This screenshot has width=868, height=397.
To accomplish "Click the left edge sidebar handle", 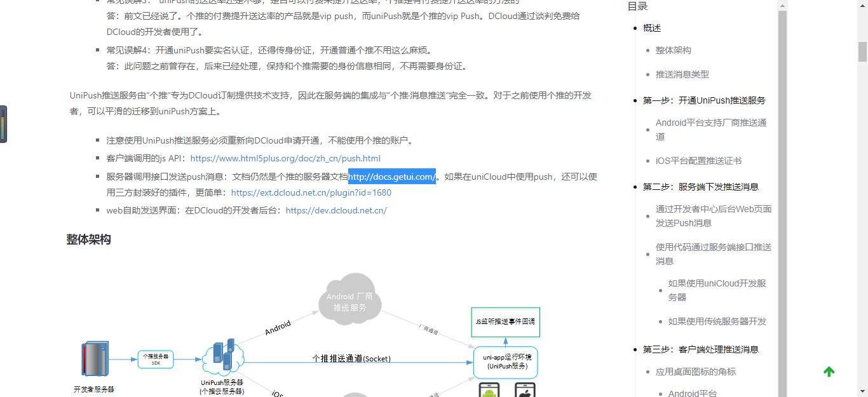I will pos(3,124).
